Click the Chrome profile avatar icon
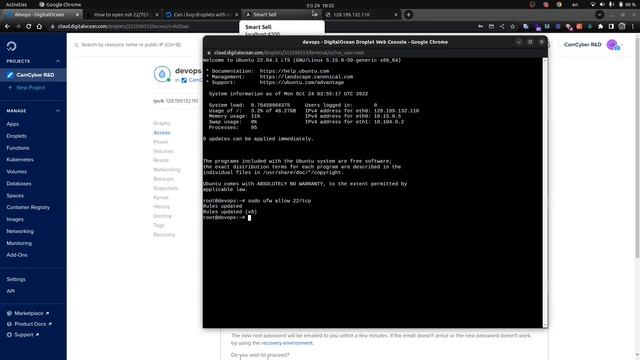 622,26
